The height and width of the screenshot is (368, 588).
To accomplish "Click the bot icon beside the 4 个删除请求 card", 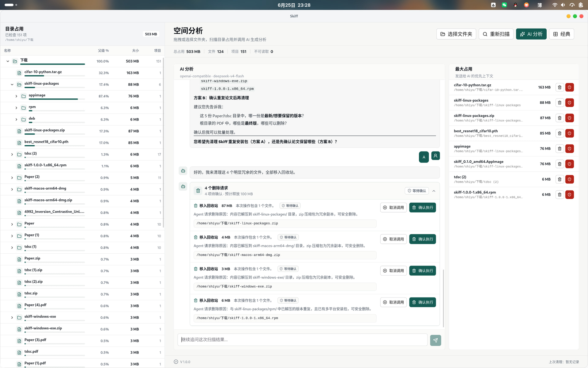I will [x=183, y=186].
